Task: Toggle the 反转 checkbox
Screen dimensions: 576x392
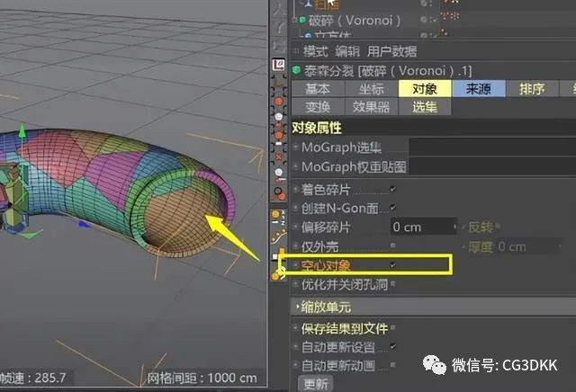Action: (x=498, y=226)
